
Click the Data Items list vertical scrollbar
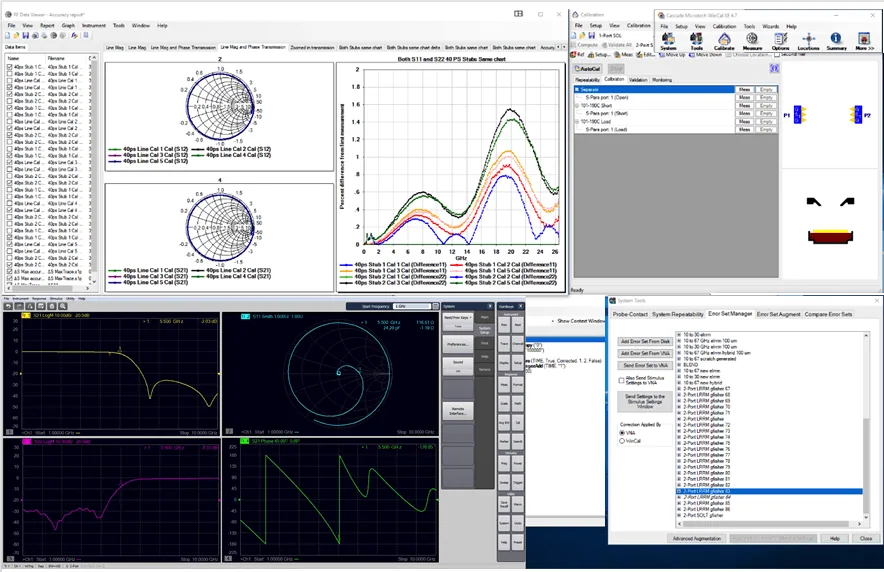[94, 169]
